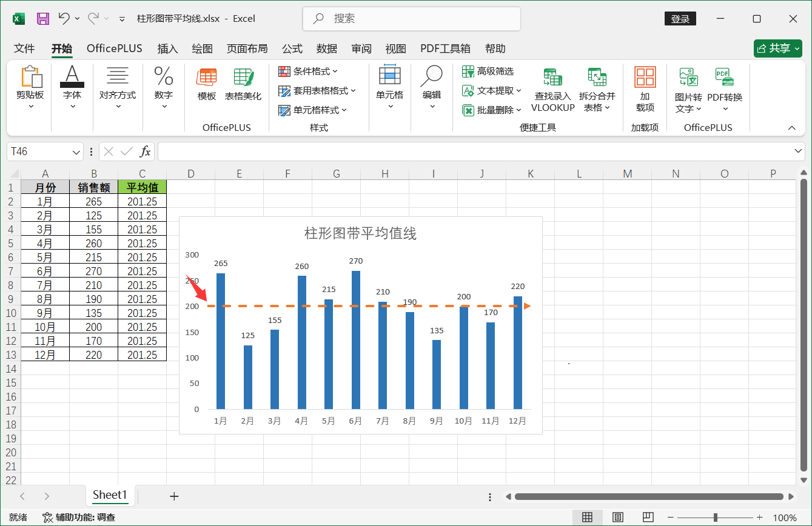
Task: Click the Name Box showing T46
Action: pyautogui.click(x=40, y=151)
